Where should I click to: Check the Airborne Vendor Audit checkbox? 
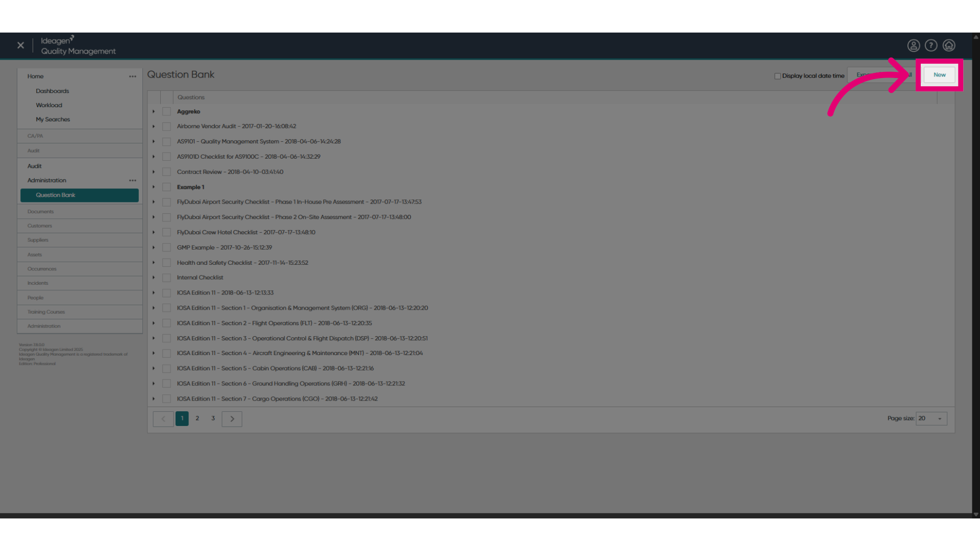166,127
